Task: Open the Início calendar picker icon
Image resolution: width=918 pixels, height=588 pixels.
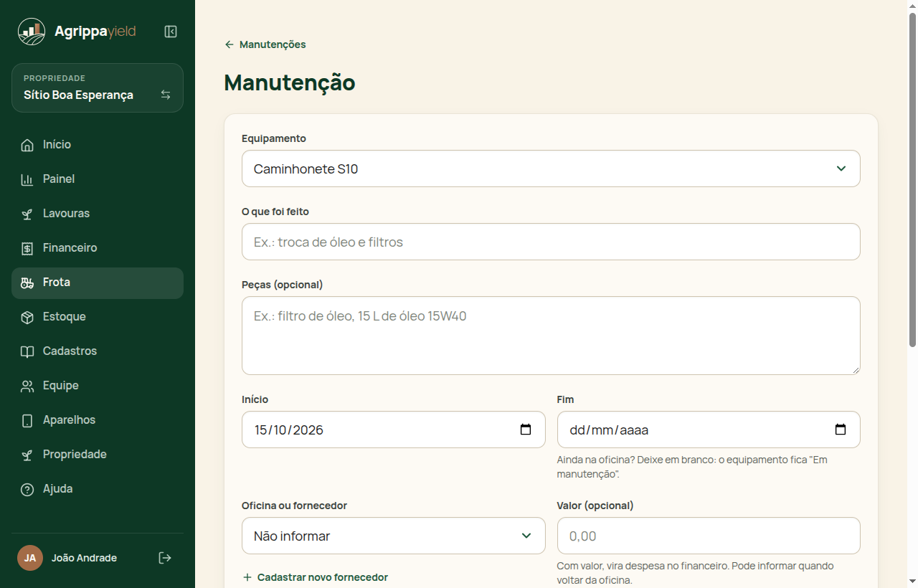Action: coord(526,430)
